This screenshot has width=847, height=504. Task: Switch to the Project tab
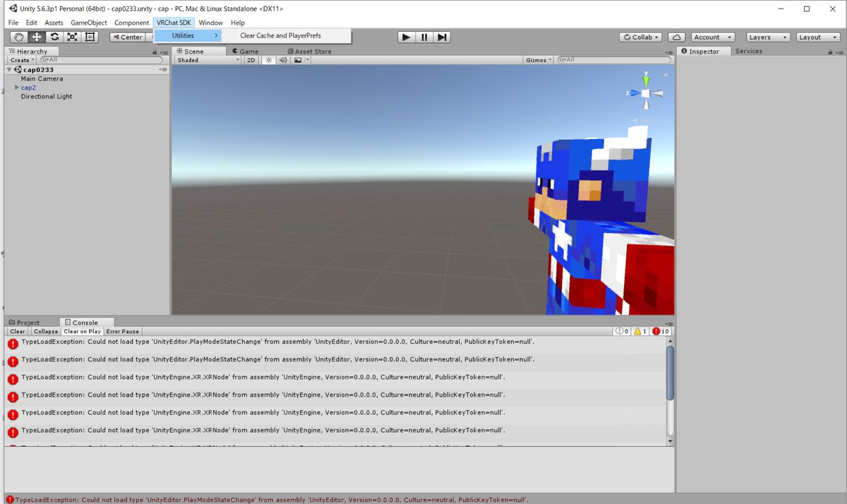(x=24, y=323)
